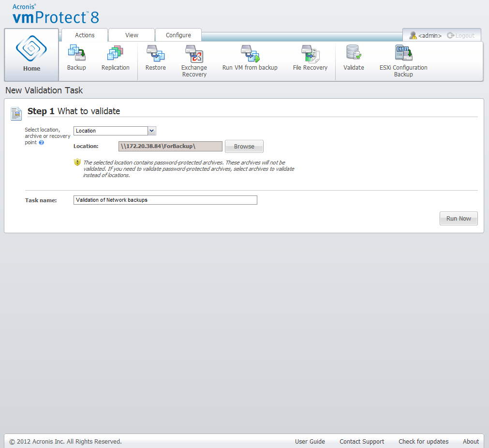This screenshot has height=448, width=489.
Task: Start a new Backup task
Action: tap(76, 58)
